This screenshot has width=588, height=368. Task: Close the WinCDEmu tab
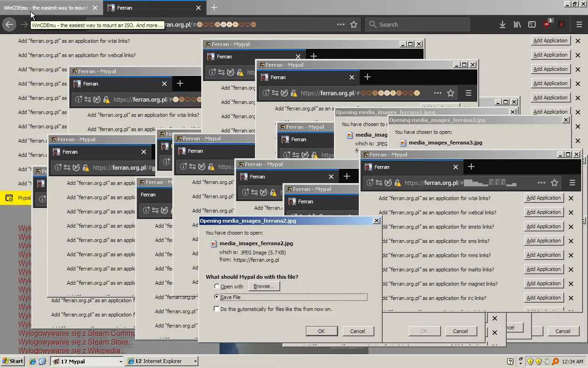coord(95,8)
